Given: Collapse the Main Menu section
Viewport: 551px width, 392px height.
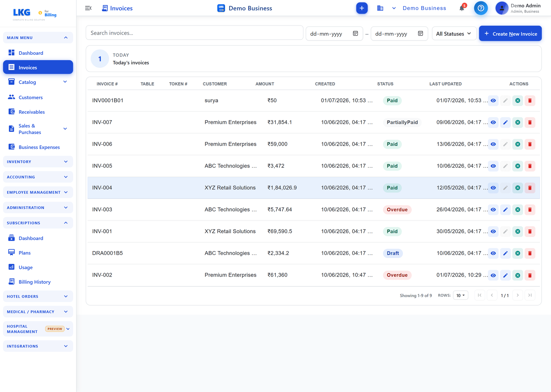Looking at the screenshot, I should pyautogui.click(x=38, y=38).
